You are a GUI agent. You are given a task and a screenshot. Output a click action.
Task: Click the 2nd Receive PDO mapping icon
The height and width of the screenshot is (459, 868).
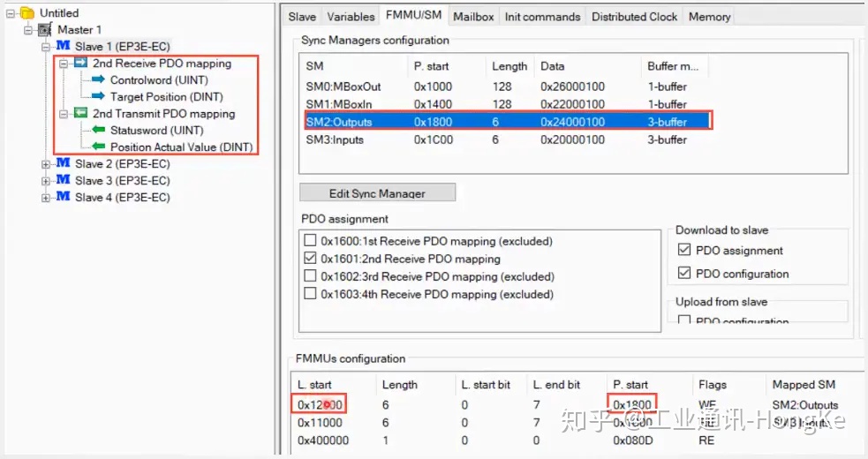pos(80,64)
